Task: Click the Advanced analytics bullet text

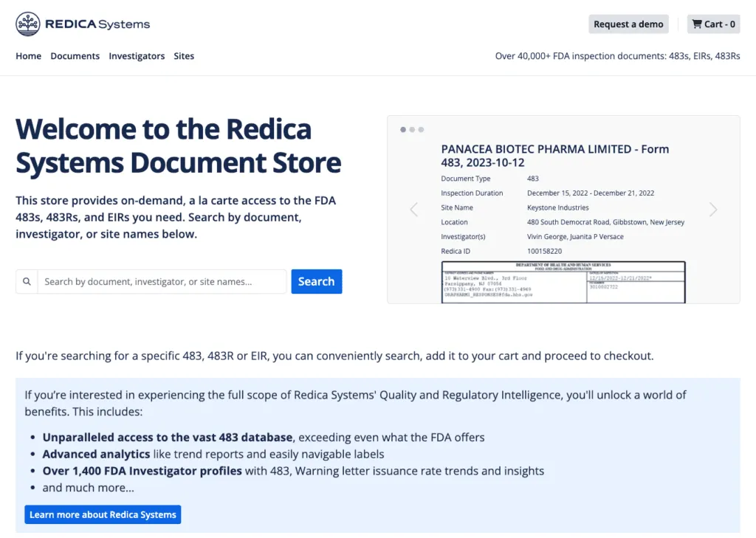Action: (x=213, y=454)
